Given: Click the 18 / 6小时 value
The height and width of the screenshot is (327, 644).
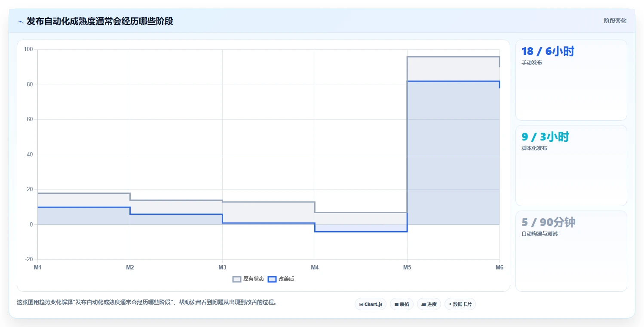Looking at the screenshot, I should [548, 52].
